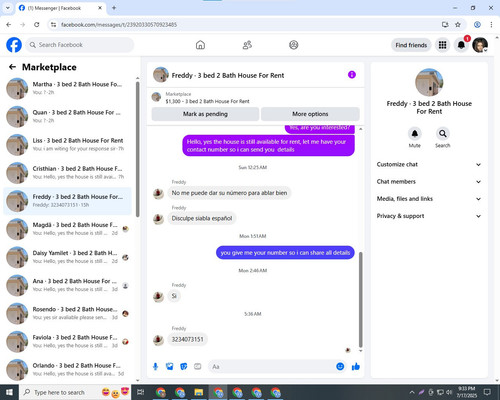Viewport: 500px width, 400px height.
Task: Open the Ana conversation
Action: (68, 285)
